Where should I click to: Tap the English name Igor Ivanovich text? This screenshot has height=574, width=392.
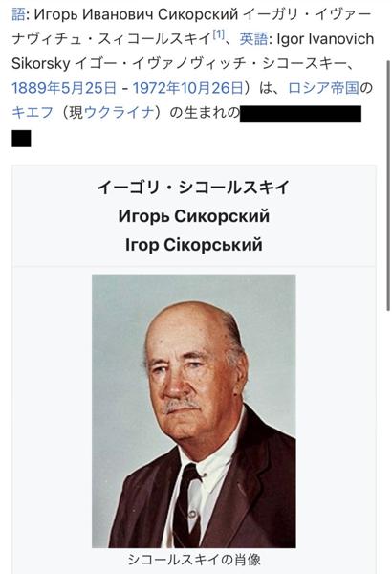click(x=325, y=39)
